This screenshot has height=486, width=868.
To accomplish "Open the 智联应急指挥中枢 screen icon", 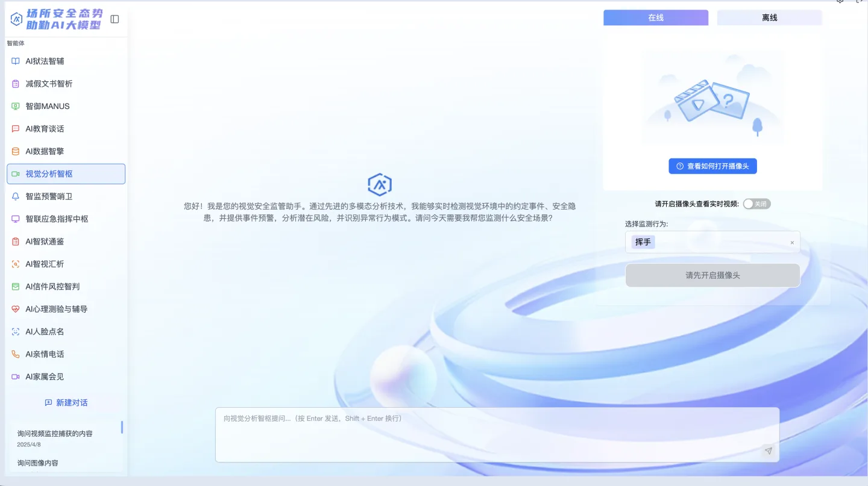I will pyautogui.click(x=16, y=219).
